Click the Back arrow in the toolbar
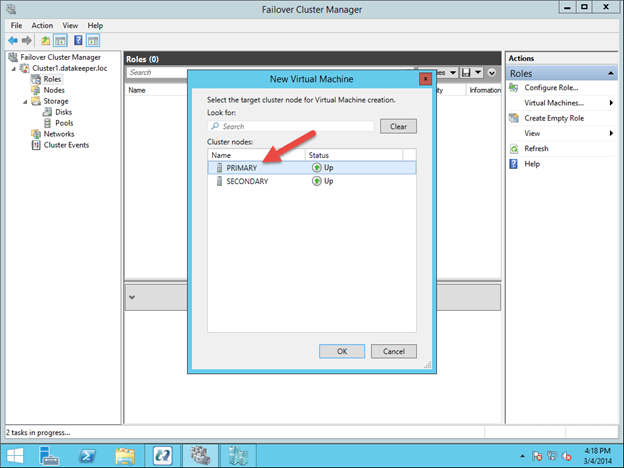Image resolution: width=624 pixels, height=468 pixels. pyautogui.click(x=11, y=41)
